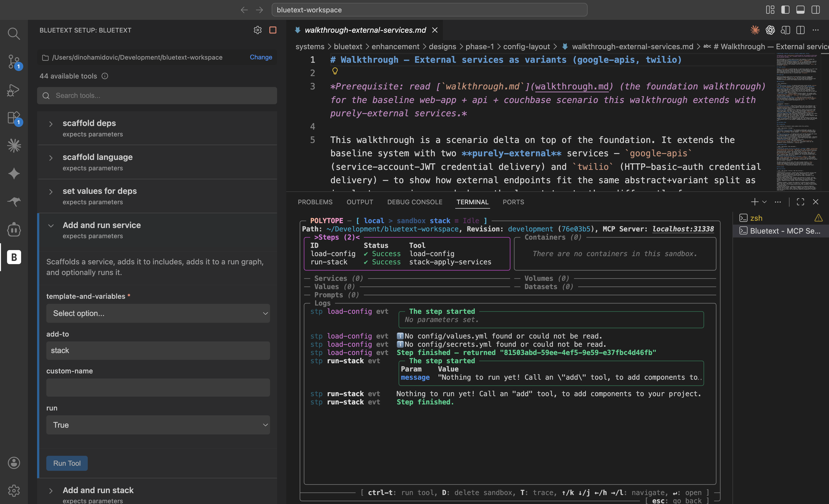The height and width of the screenshot is (504, 829).
Task: Click Change workspace path link
Action: click(x=261, y=57)
